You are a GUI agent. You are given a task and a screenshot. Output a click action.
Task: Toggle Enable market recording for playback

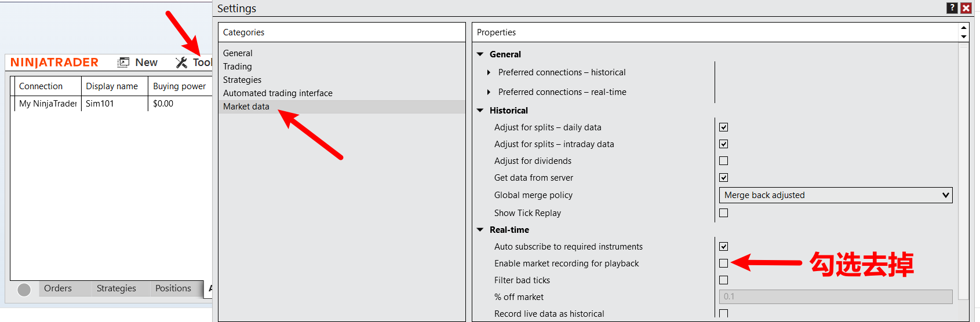click(723, 264)
